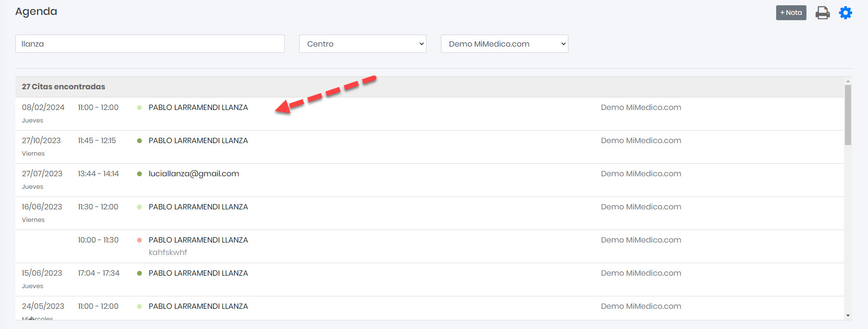Click the status dot on 15/06/2023 row
Image resolution: width=868 pixels, height=329 pixels.
[139, 273]
